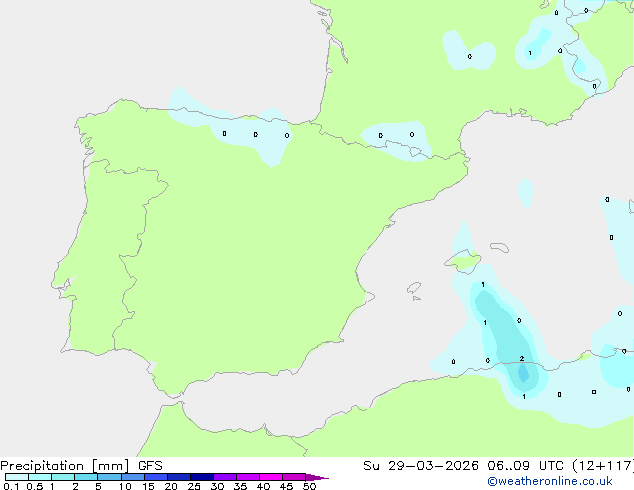Click the '35' legend scale label

tap(240, 486)
